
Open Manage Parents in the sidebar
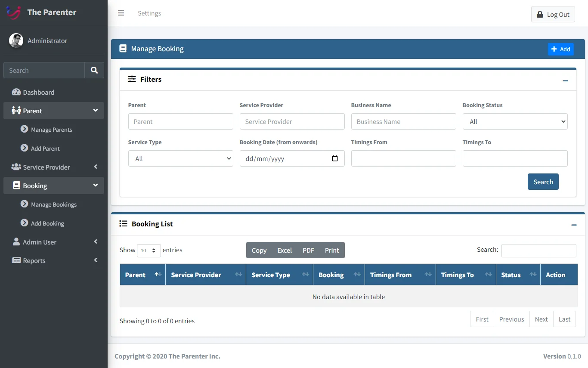point(51,130)
